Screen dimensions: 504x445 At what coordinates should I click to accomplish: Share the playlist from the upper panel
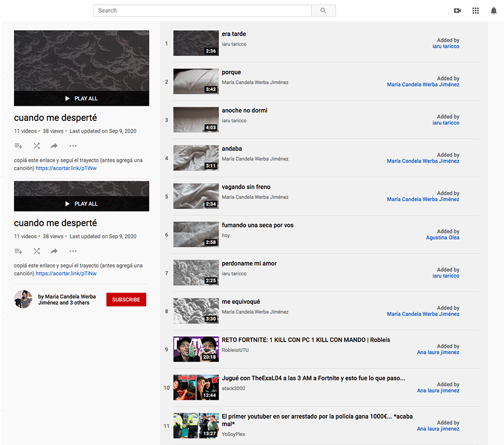54,146
